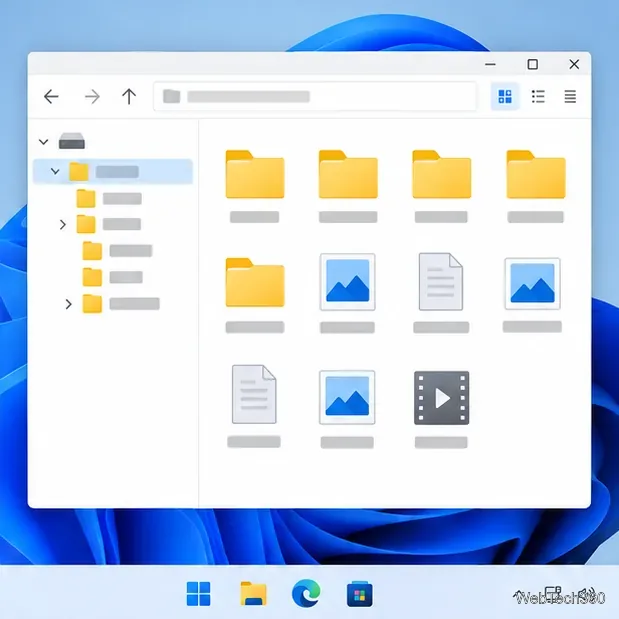Image resolution: width=619 pixels, height=619 pixels.
Task: Expand the last tree folder's chevron
Action: [68, 304]
